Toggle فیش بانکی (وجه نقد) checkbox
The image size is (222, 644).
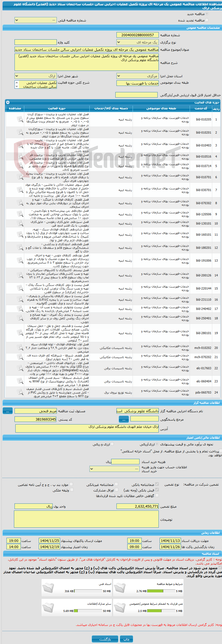[x=157, y=490]
